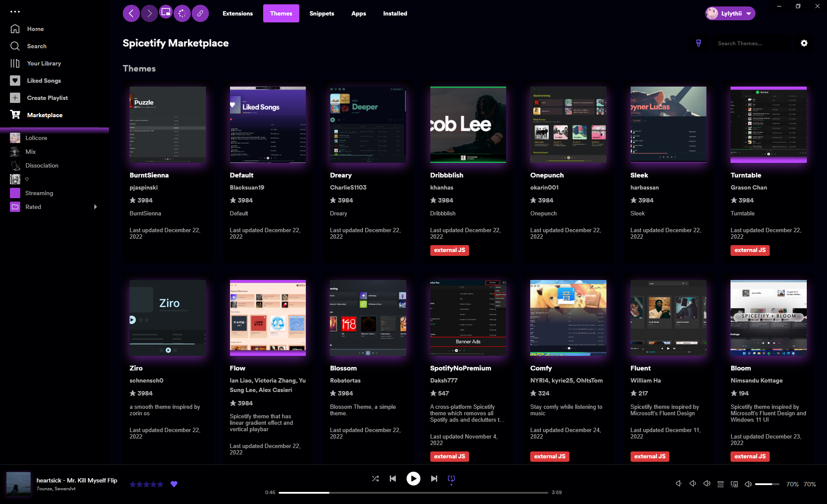This screenshot has height=504, width=827.
Task: Click the star rating on current song
Action: (146, 484)
